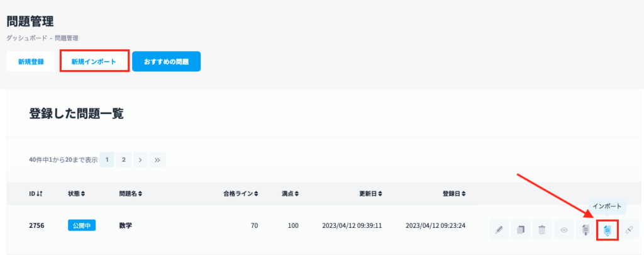The image size is (644, 255).
Task: Sort table by 満点 column
Action: 290,193
